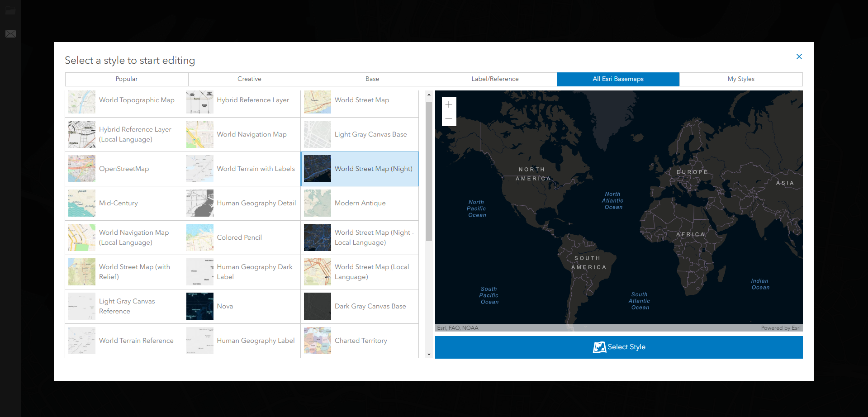
Task: Zoom in on the map preview
Action: [x=449, y=104]
